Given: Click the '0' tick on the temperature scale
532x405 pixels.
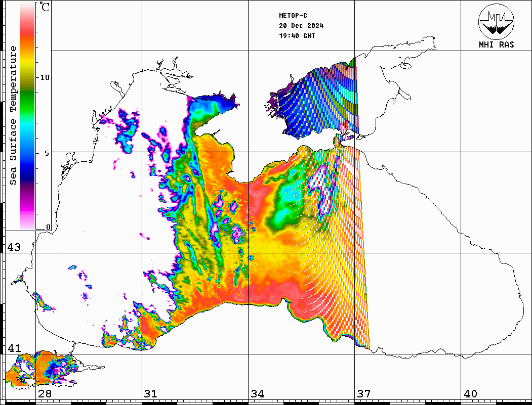Looking at the screenshot, I should point(48,227).
